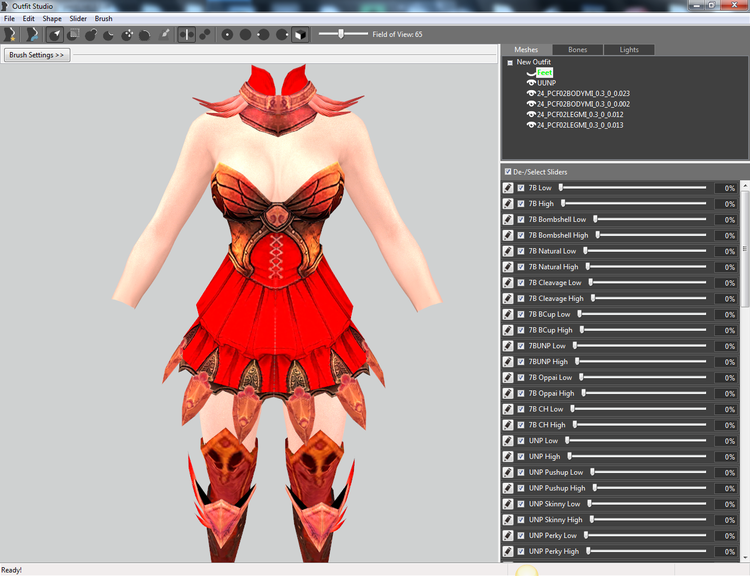
Task: Choose the Weight Paint brush icon
Action: 164,34
